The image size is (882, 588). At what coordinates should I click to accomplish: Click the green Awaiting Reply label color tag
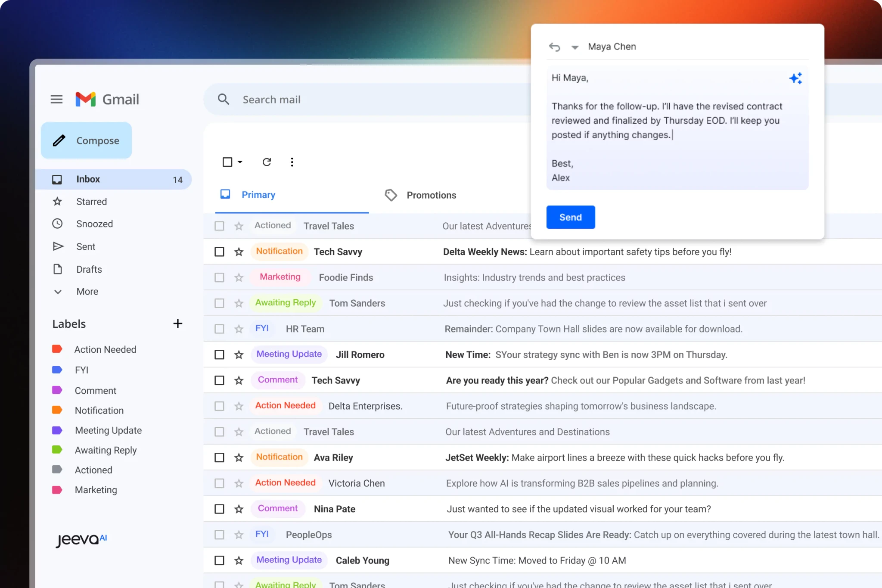click(57, 449)
